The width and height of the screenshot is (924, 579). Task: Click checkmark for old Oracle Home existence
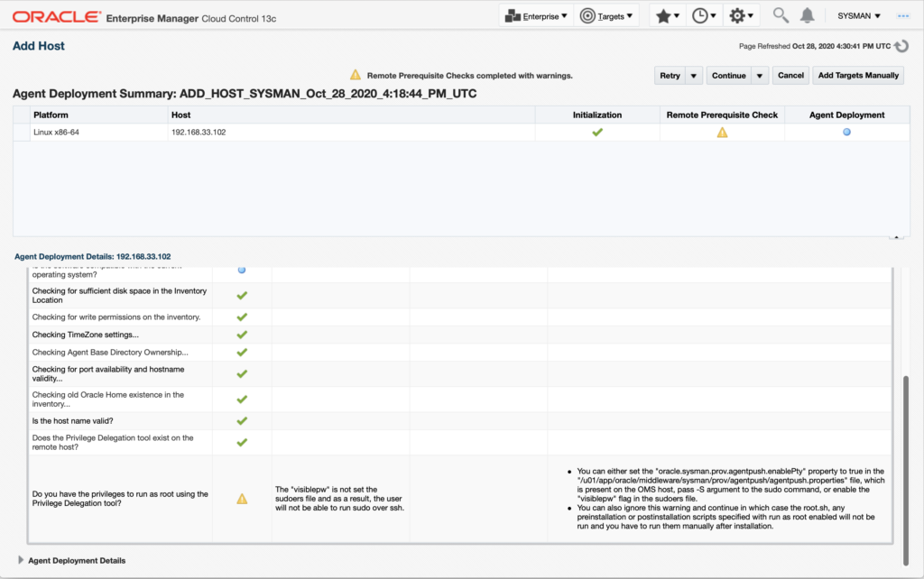tap(242, 400)
